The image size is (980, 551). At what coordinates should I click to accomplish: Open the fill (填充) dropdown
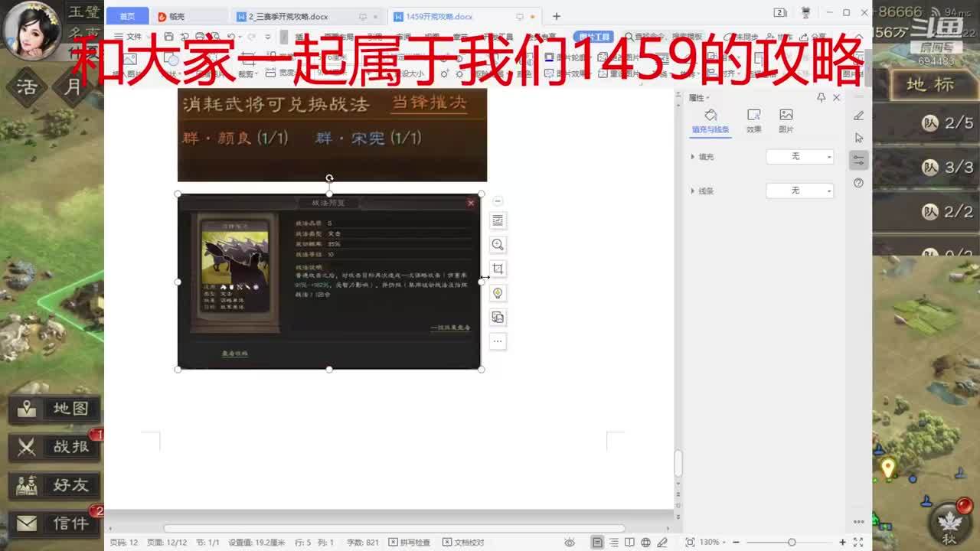(x=800, y=156)
